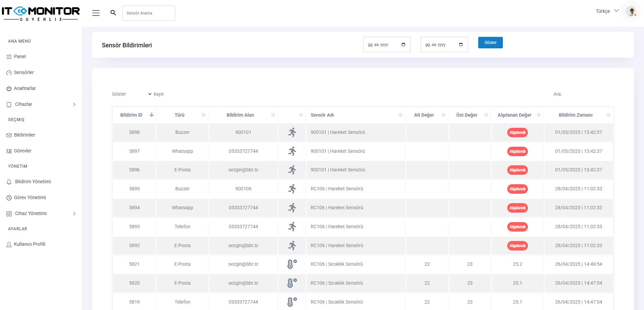Click the IT Monitor Guvenlix logo
The height and width of the screenshot is (310, 644).
coord(41,14)
